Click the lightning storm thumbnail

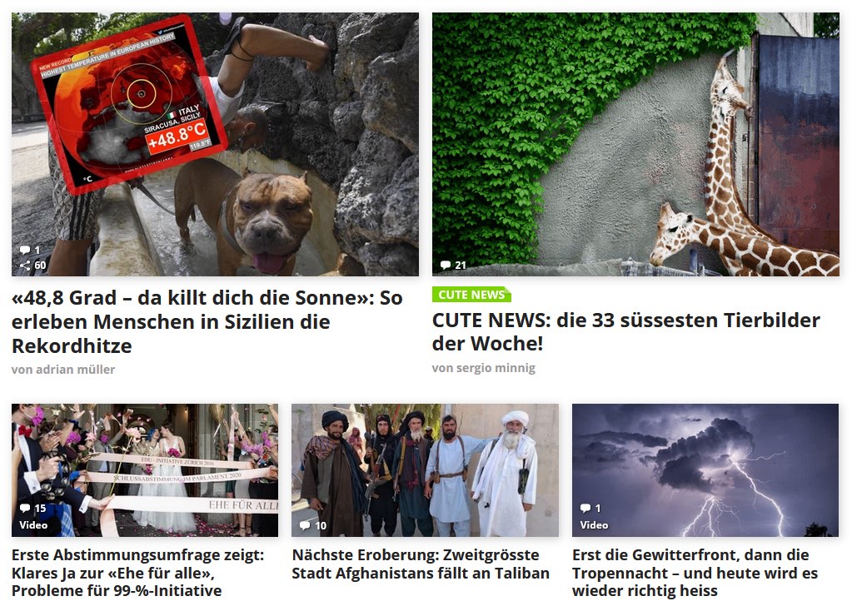point(705,469)
